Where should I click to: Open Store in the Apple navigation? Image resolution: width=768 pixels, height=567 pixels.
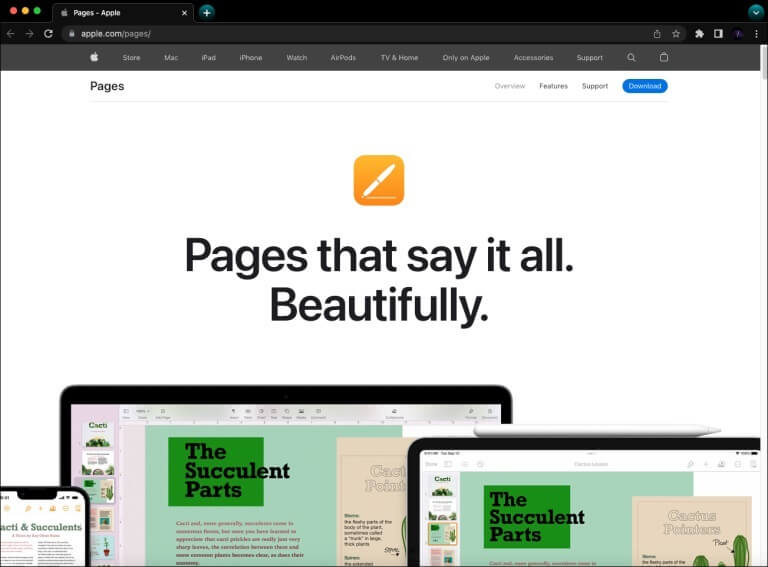(131, 58)
